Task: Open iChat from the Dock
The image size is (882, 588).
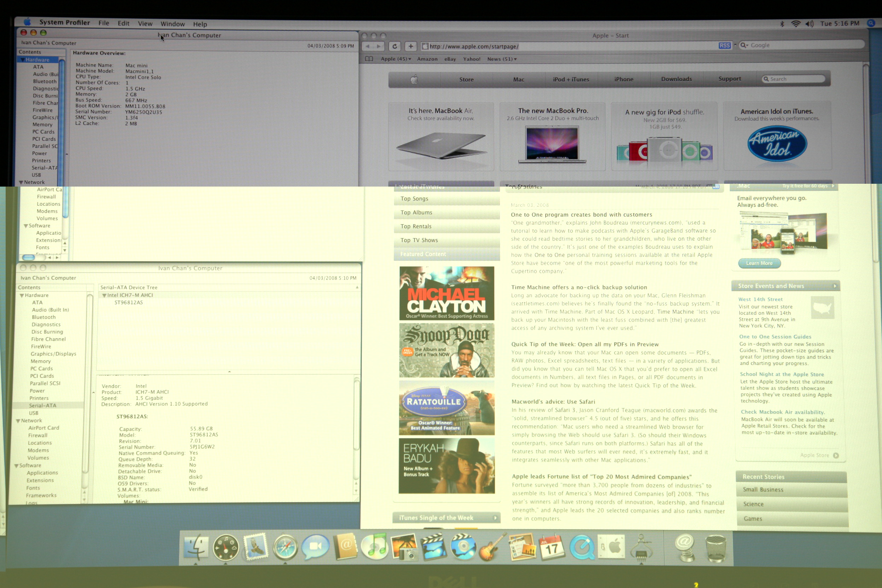Action: click(x=315, y=547)
